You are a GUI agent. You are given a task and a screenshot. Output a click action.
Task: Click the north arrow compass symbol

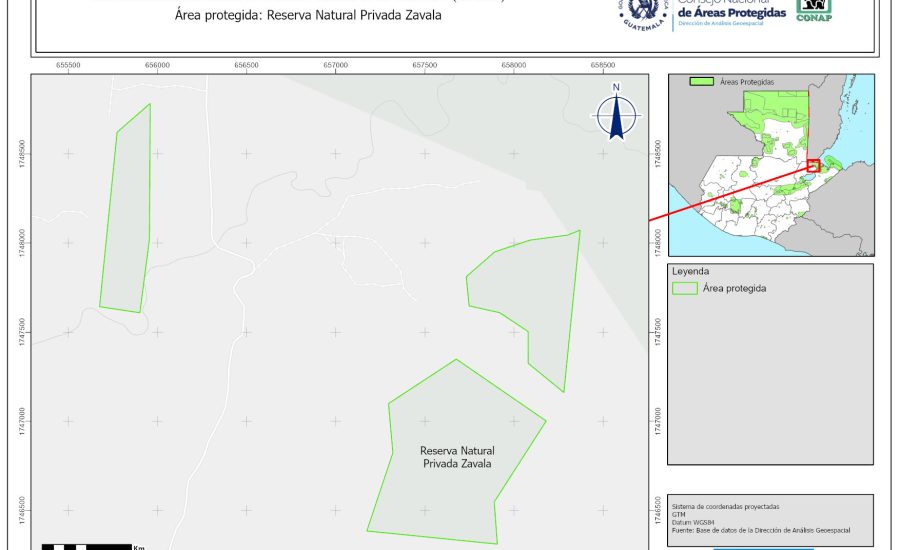pyautogui.click(x=617, y=113)
